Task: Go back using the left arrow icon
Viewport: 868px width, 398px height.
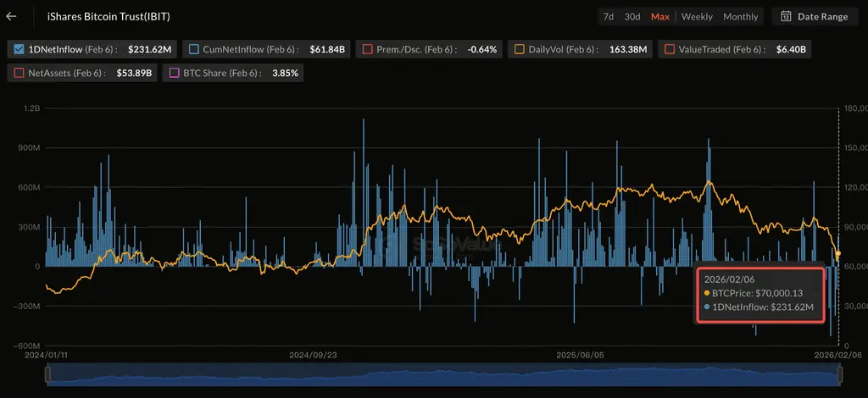Action: coord(11,17)
